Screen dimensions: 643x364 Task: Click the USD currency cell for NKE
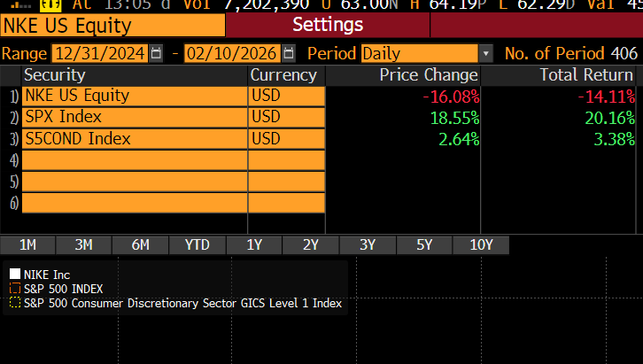[286, 96]
